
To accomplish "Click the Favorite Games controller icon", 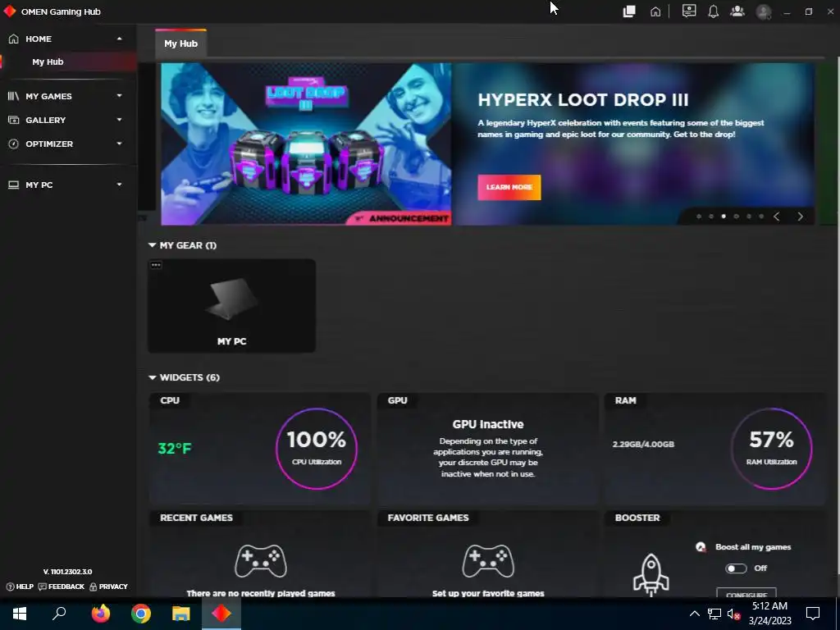I will [488, 561].
